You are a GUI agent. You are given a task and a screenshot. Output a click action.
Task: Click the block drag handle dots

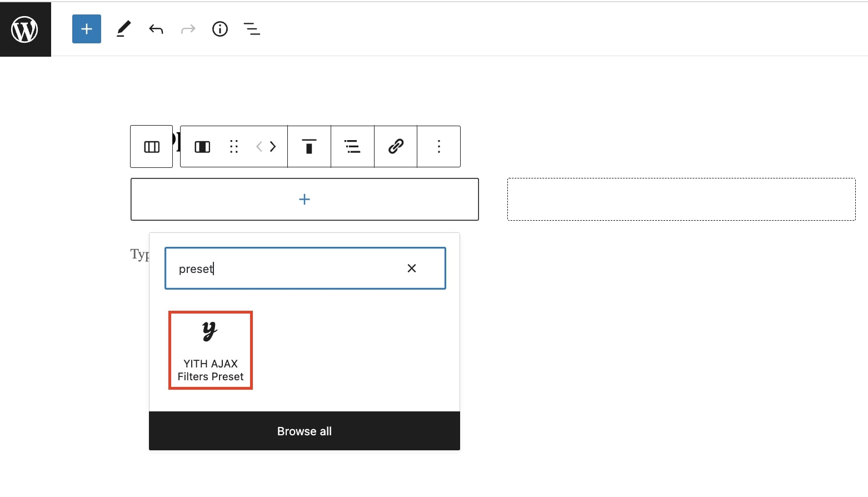pos(234,147)
